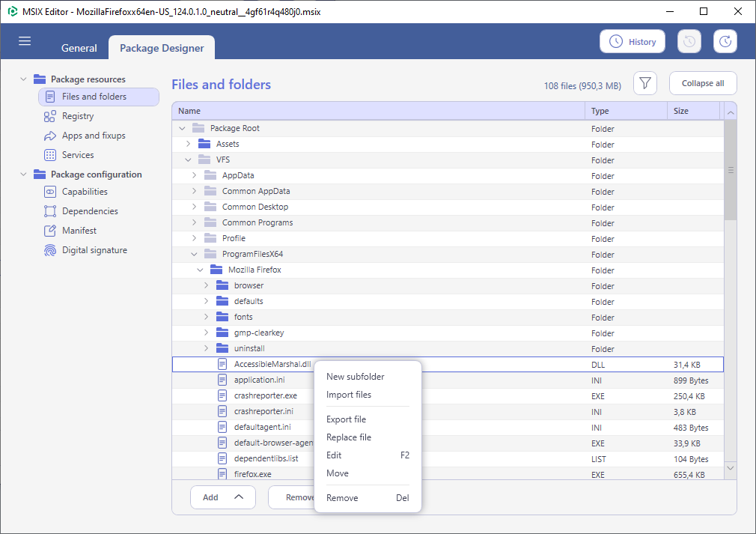Expand the gmp-clearkey folder
The image size is (756, 534).
206,333
